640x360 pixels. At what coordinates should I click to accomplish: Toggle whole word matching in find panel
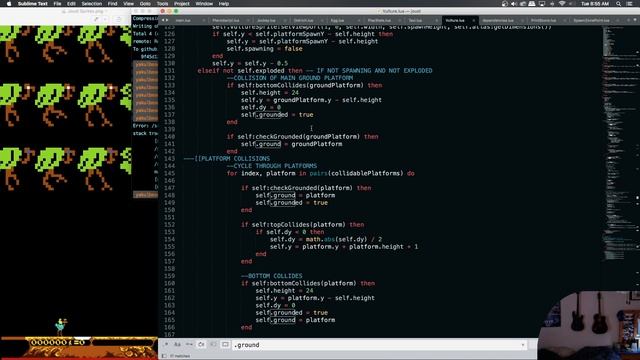[189, 344]
